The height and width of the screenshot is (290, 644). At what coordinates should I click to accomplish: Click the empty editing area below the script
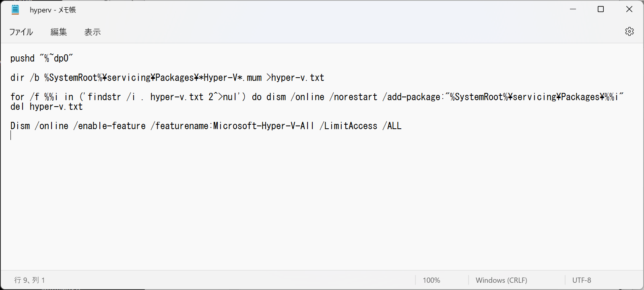(282, 193)
